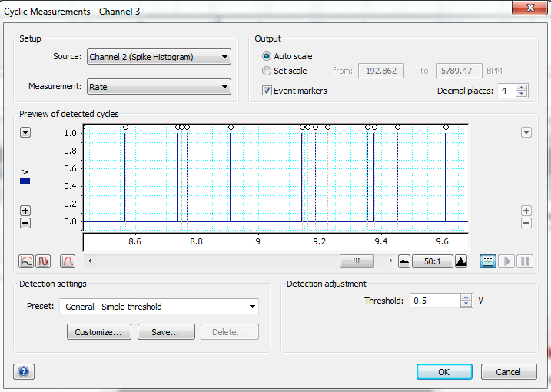Image resolution: width=551 pixels, height=392 pixels.
Task: Select Auto scale radio button
Action: (x=267, y=56)
